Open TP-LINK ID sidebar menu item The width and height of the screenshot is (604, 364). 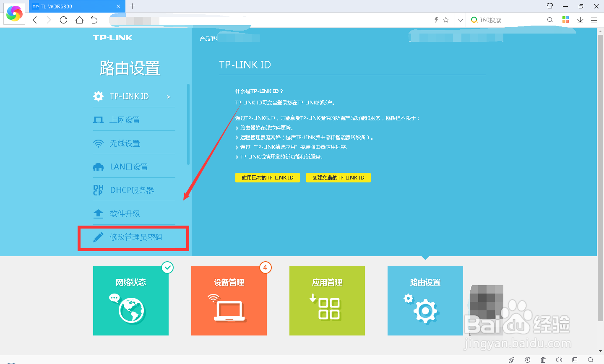pyautogui.click(x=134, y=96)
